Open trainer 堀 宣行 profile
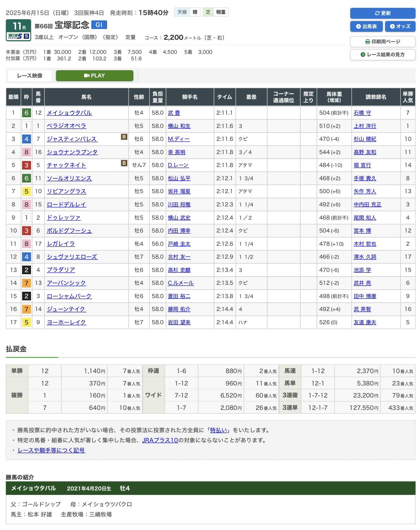Screen dimensions: 420x530 point(362,165)
